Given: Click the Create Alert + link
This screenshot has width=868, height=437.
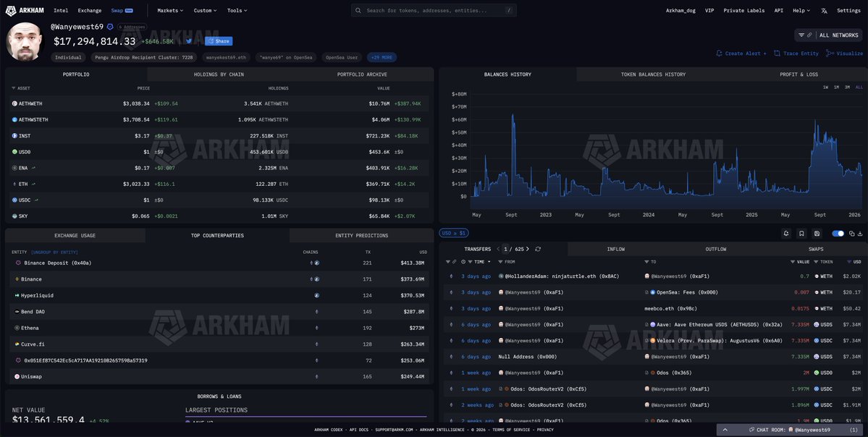Looking at the screenshot, I should [741, 54].
